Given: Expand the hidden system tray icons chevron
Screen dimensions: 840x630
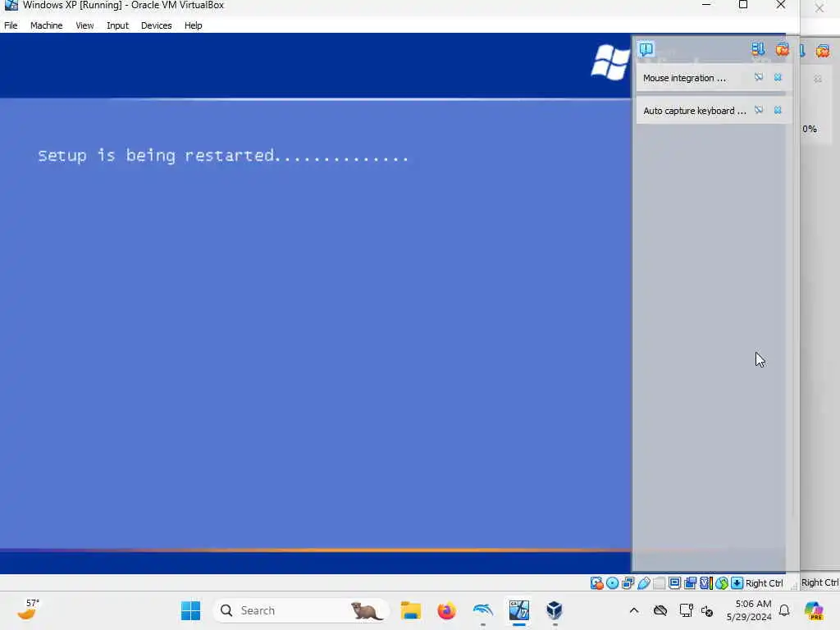Looking at the screenshot, I should point(634,610).
